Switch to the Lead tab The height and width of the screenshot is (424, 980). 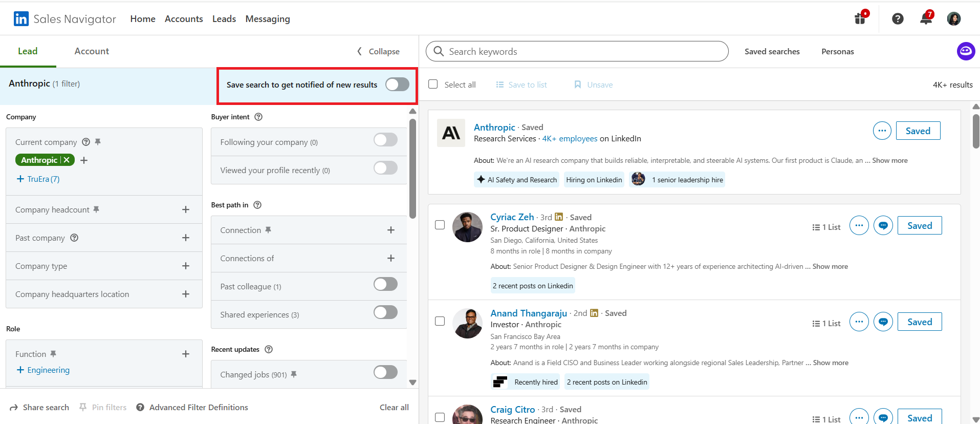pyautogui.click(x=28, y=51)
